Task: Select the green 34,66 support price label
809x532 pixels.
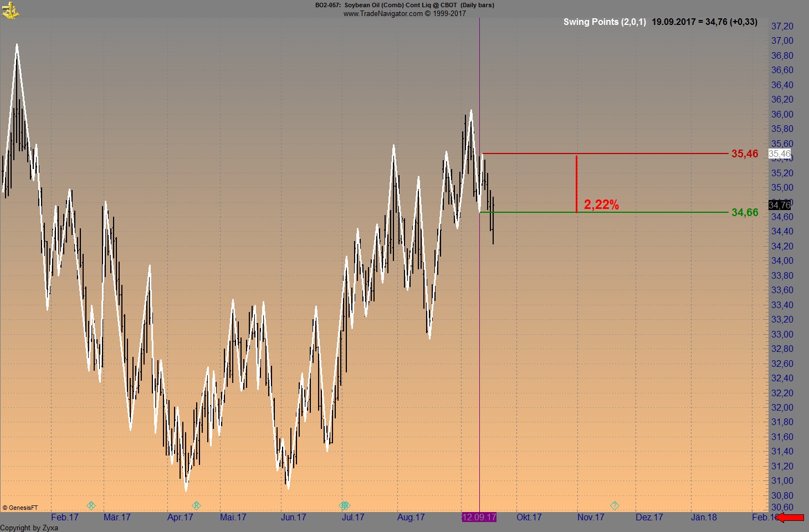Action: 744,212
